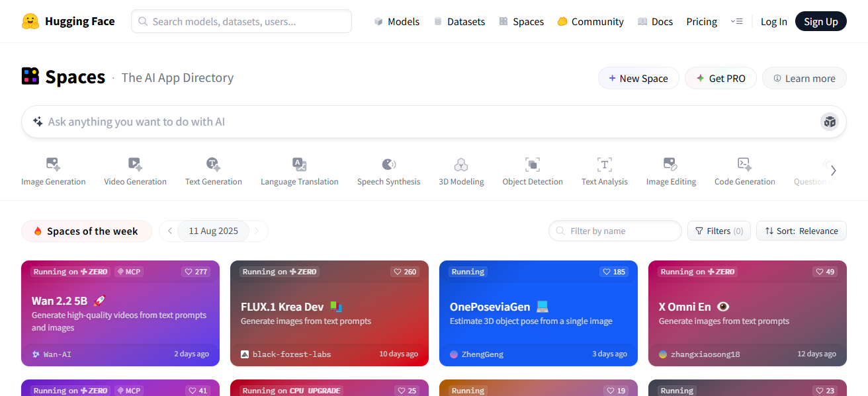Click "12 days ago" on X Omni En
Screen dimensions: 868x396
[x=816, y=354]
